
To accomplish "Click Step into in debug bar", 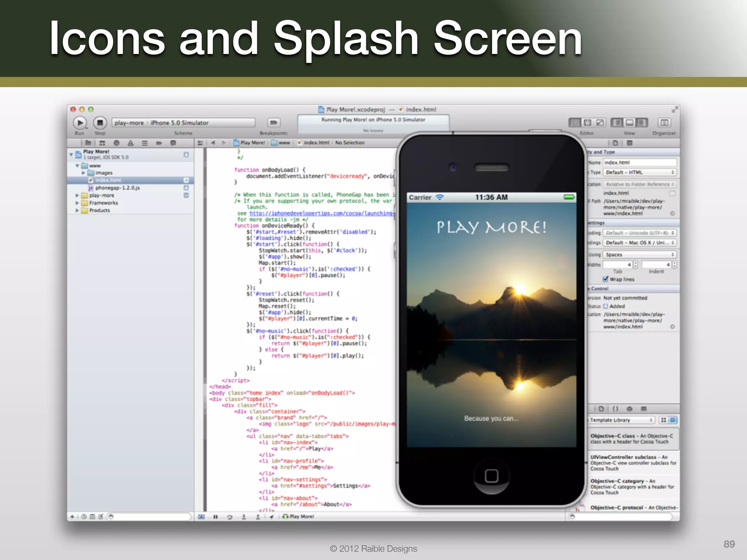I will click(244, 517).
